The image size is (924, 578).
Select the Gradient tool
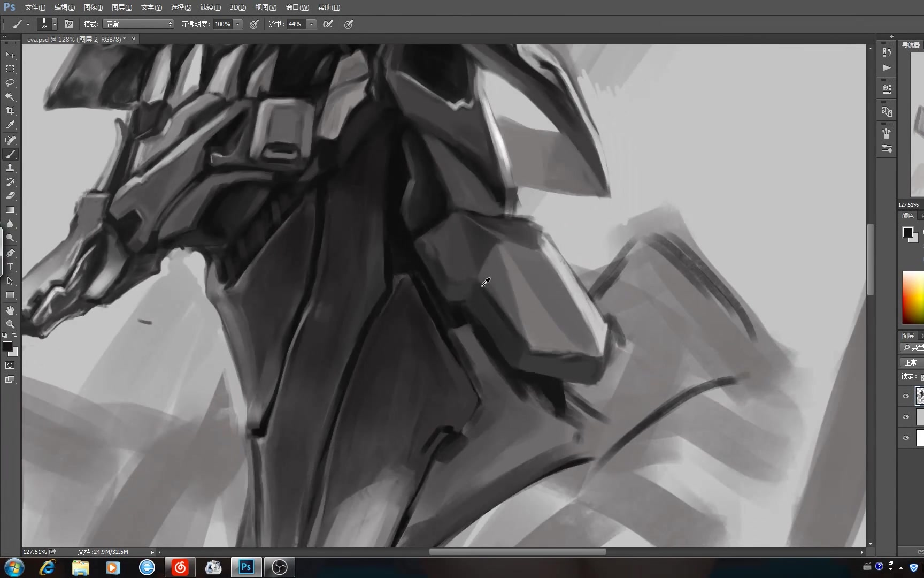click(10, 210)
